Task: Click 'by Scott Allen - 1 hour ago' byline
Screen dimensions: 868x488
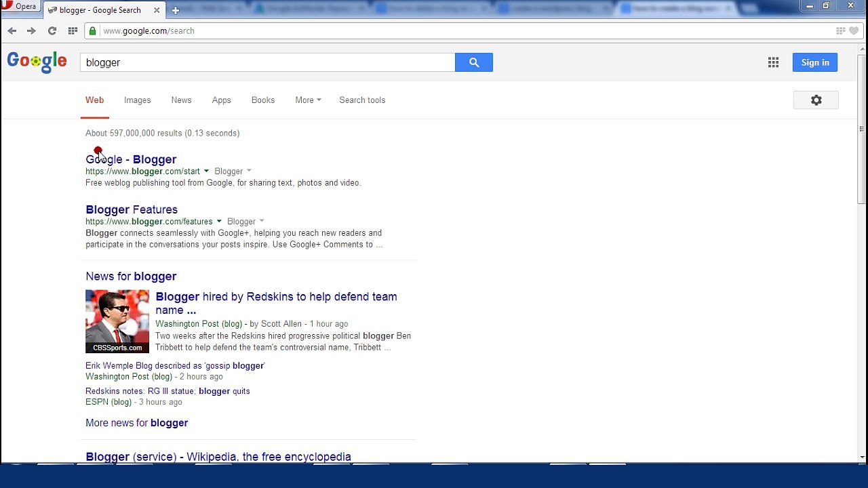Action: click(298, 324)
